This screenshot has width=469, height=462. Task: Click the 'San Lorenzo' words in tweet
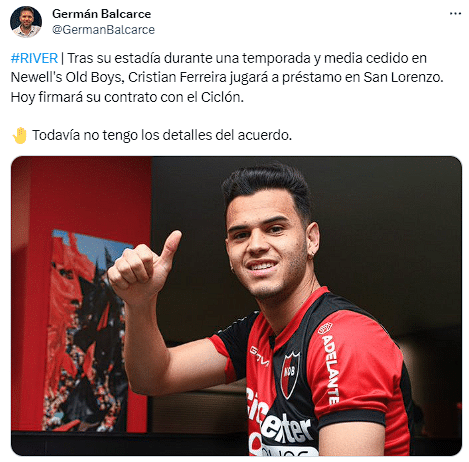coord(403,77)
